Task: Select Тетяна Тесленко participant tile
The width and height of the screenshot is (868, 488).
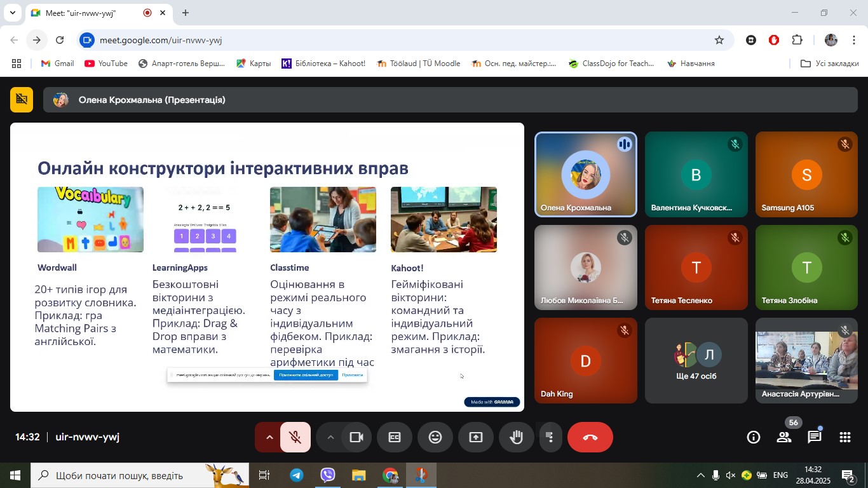Action: tap(696, 268)
